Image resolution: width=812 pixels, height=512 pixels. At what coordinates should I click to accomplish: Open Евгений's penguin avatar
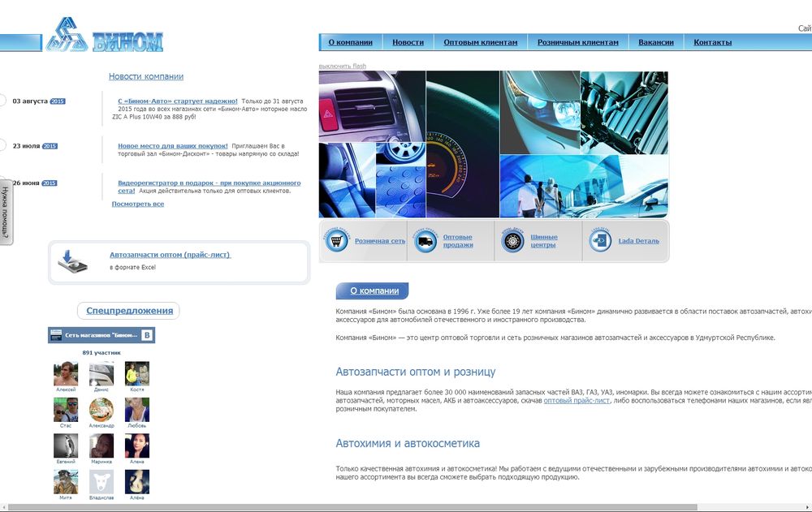point(66,445)
